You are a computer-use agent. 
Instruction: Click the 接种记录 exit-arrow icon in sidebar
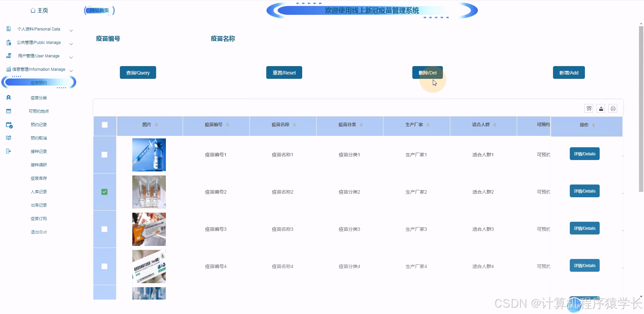[8, 151]
